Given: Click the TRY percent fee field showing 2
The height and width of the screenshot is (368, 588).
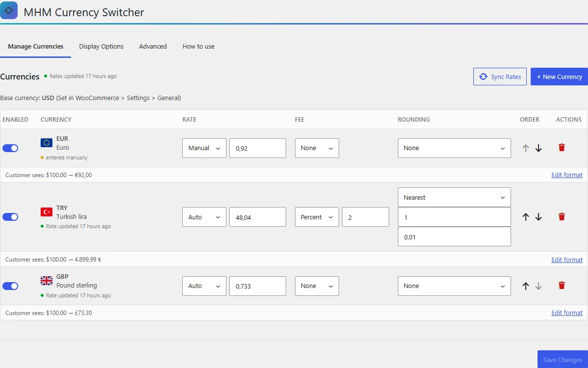Looking at the screenshot, I should [x=366, y=217].
